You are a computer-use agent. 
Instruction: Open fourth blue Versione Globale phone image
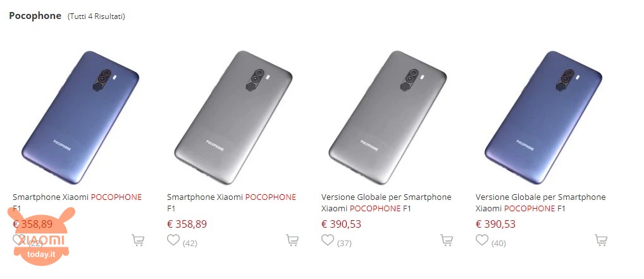pos(543,116)
